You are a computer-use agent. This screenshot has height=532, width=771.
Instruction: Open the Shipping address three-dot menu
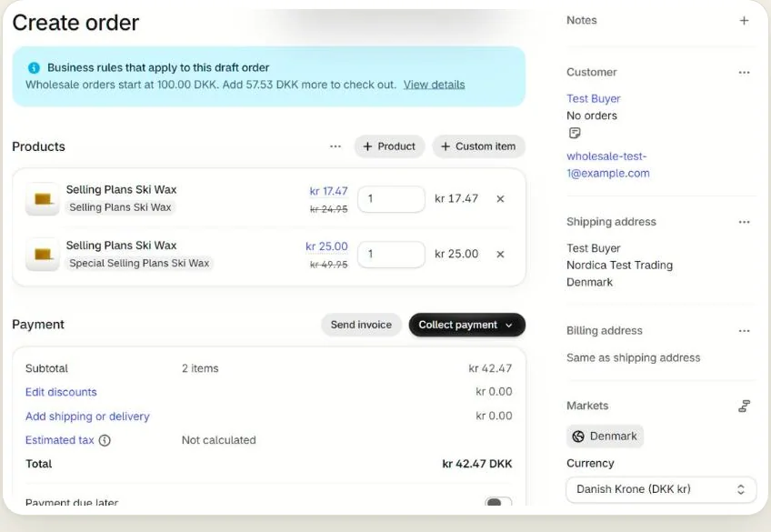pos(744,222)
